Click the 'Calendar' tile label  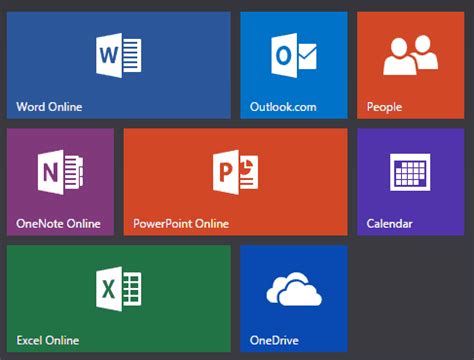pyautogui.click(x=389, y=223)
